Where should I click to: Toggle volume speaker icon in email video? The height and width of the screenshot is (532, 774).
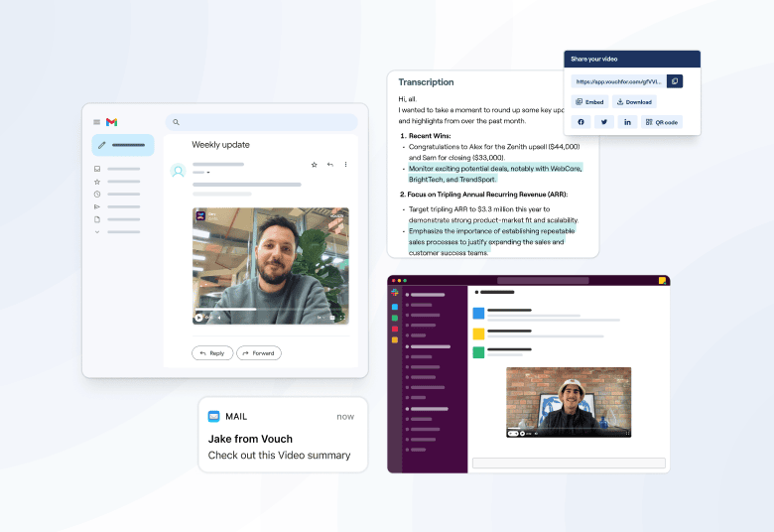[x=218, y=318]
